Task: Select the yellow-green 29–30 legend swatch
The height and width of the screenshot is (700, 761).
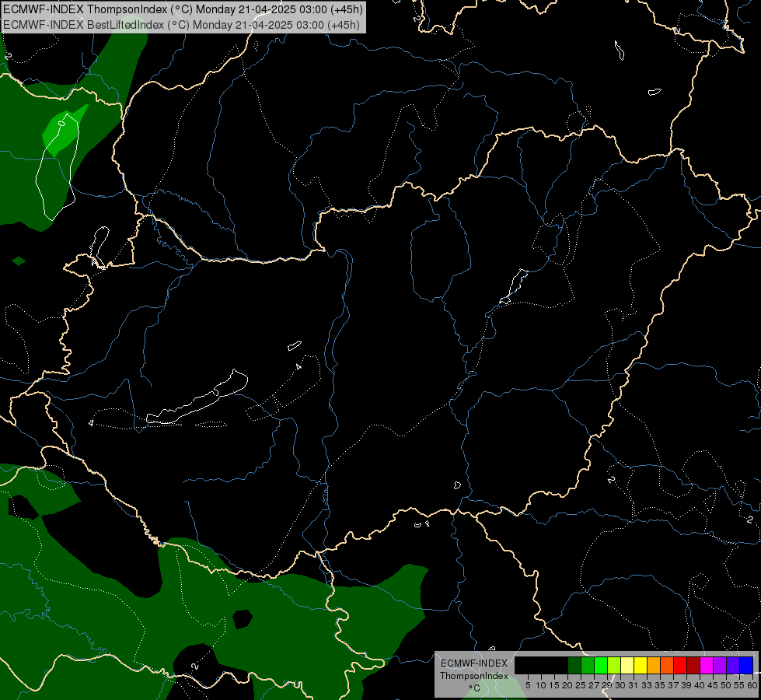Action: tap(614, 665)
